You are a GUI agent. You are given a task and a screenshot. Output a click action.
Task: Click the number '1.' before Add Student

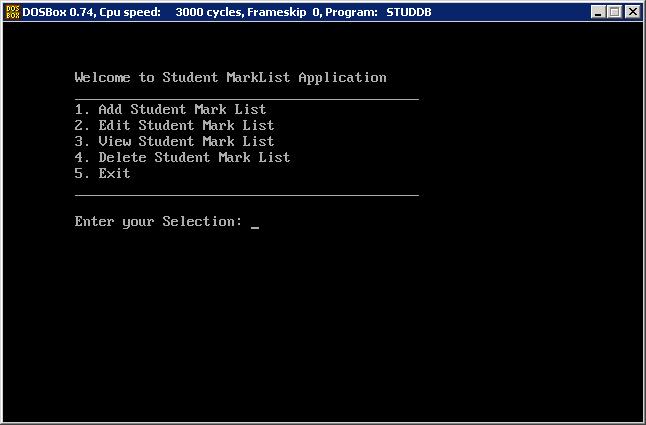82,109
